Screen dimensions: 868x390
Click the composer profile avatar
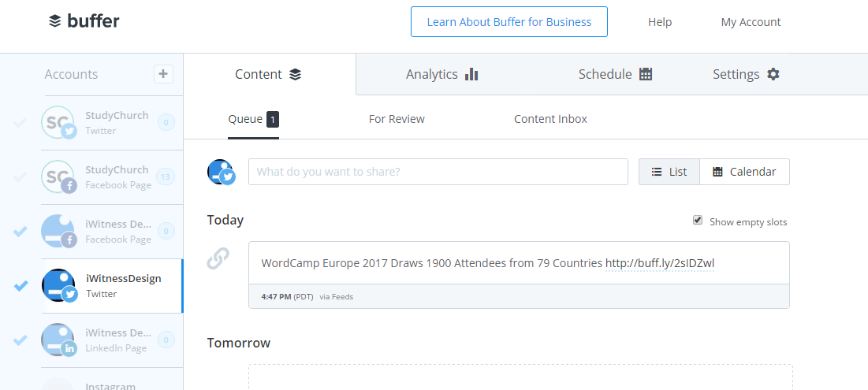[x=221, y=172]
